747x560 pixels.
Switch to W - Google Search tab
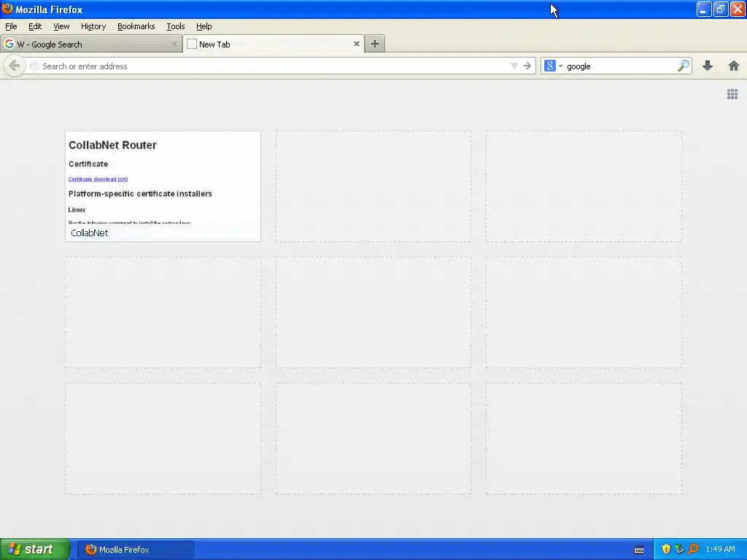[x=91, y=44]
